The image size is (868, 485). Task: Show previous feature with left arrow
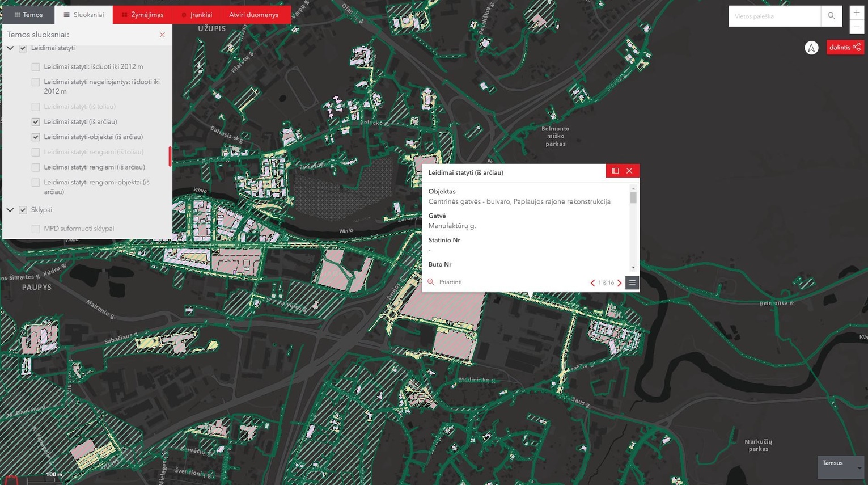point(592,282)
